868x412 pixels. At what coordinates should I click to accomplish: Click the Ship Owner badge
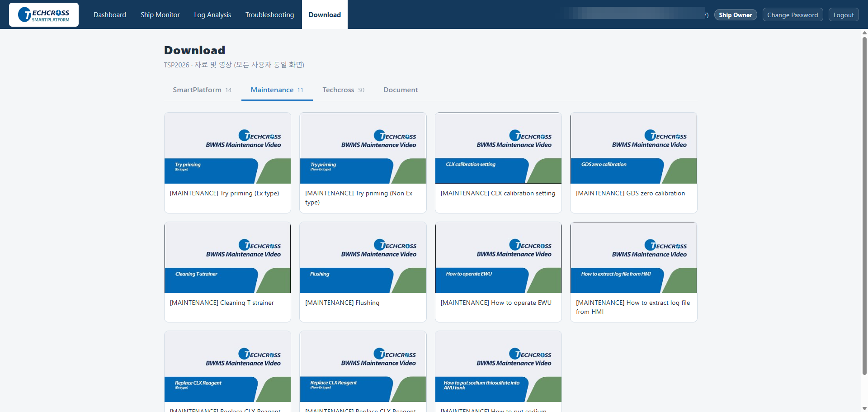[x=736, y=15]
